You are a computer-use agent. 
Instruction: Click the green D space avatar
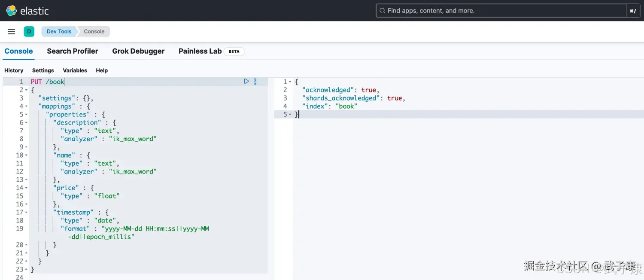click(x=29, y=31)
